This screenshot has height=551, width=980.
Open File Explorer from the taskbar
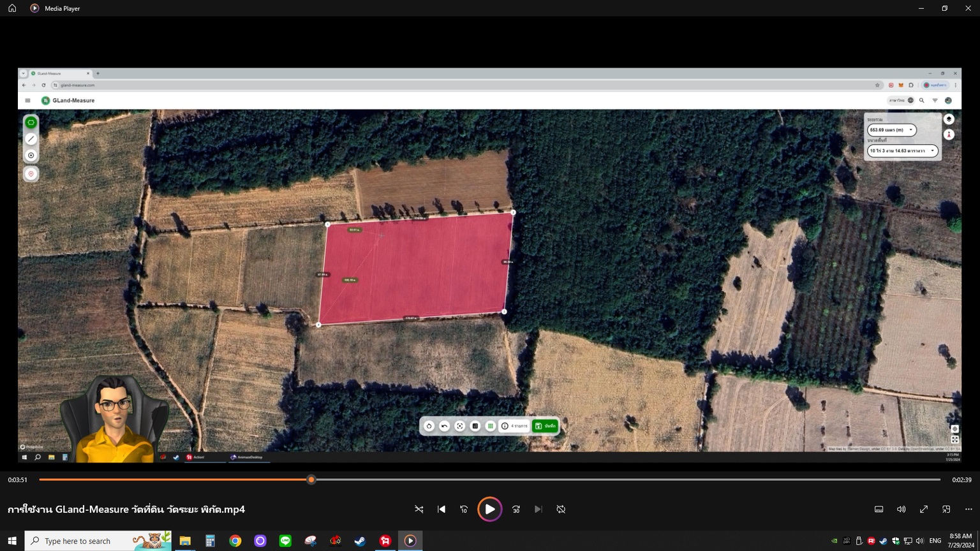(185, 541)
